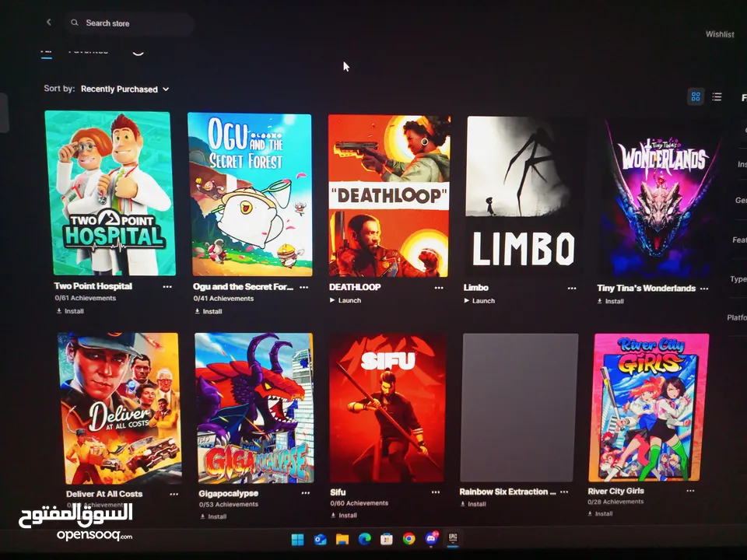
Task: Click the Search store field
Action: click(x=130, y=23)
